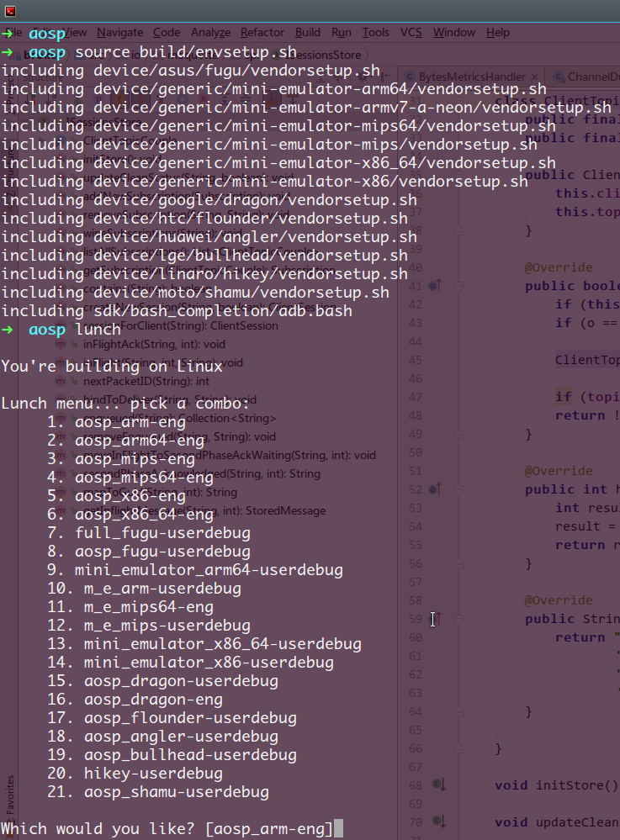Click the override gutter icon on line 52
Viewport: 620px width, 840px height.
click(435, 489)
